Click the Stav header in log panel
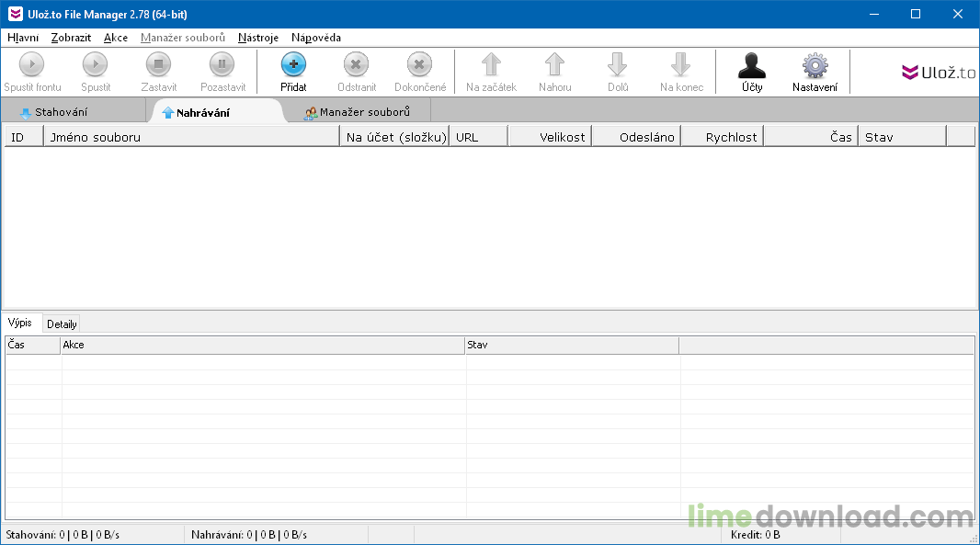 pos(572,345)
